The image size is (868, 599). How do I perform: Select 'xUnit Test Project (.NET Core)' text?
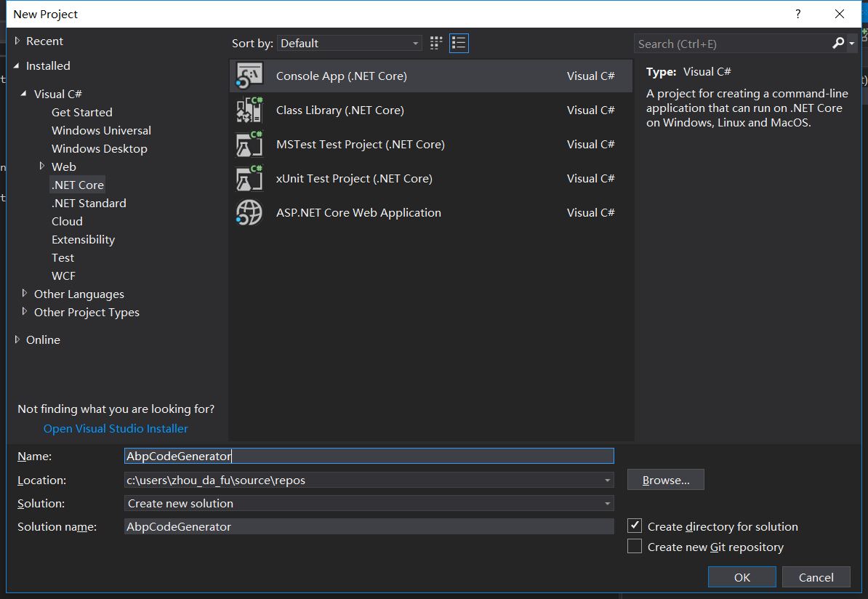click(354, 178)
